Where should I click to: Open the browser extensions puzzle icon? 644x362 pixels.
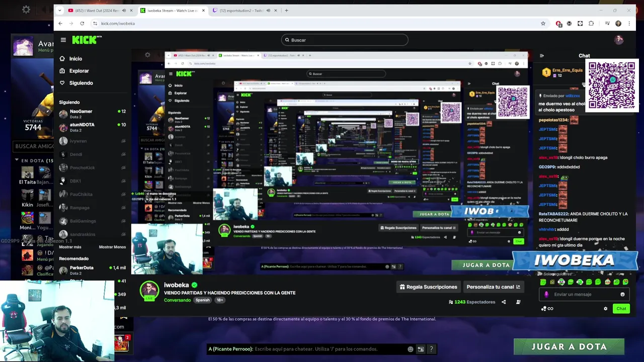591,23
